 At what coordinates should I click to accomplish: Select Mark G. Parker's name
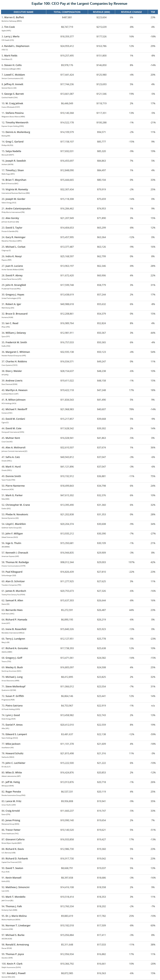click(14, 495)
